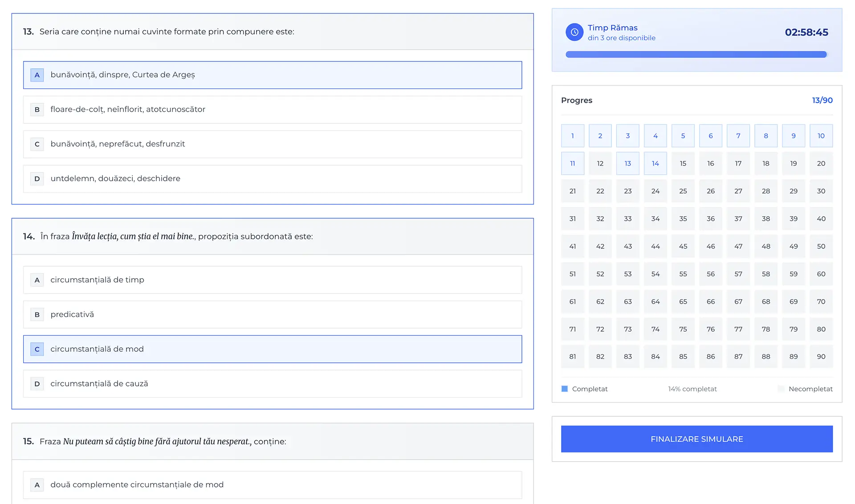Screen dimensions: 855x504
Task: Click question 13 header text
Action: tap(167, 32)
